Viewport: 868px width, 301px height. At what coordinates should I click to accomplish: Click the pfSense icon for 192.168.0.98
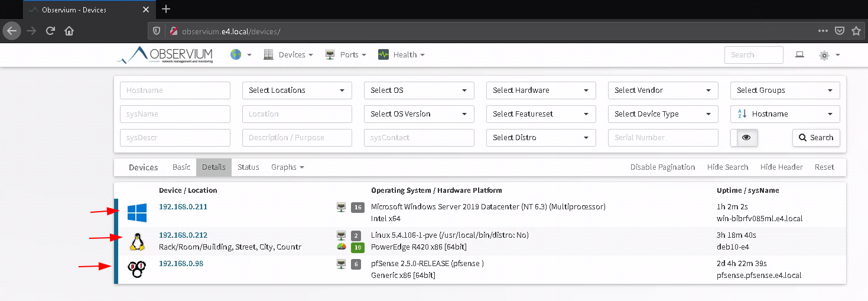point(136,270)
